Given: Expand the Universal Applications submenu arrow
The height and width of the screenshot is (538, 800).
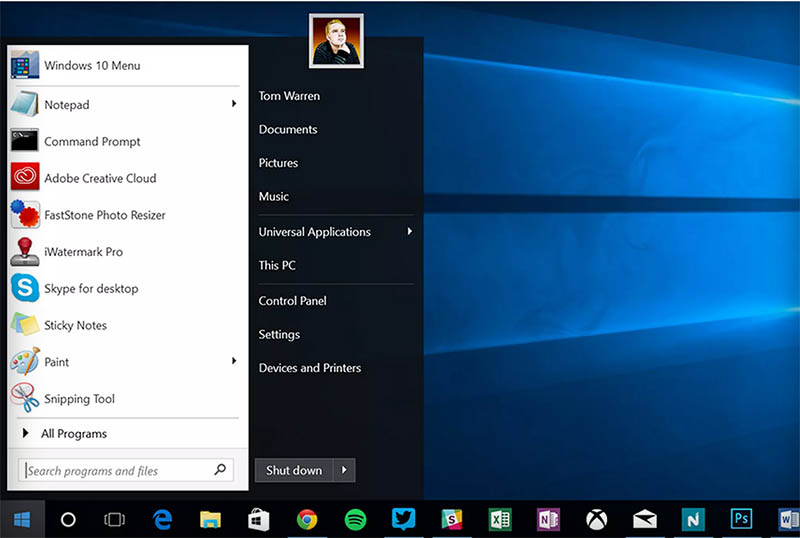Looking at the screenshot, I should point(409,231).
